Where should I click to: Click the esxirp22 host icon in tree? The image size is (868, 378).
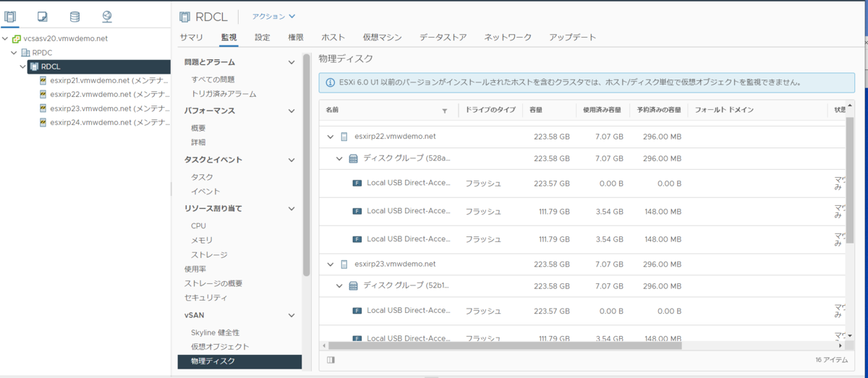click(43, 94)
